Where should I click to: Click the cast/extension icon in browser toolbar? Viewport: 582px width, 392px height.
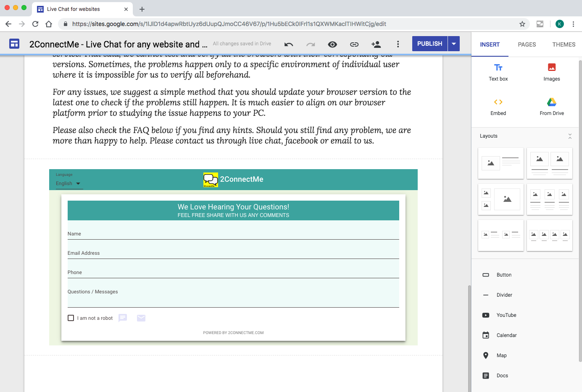pyautogui.click(x=540, y=24)
